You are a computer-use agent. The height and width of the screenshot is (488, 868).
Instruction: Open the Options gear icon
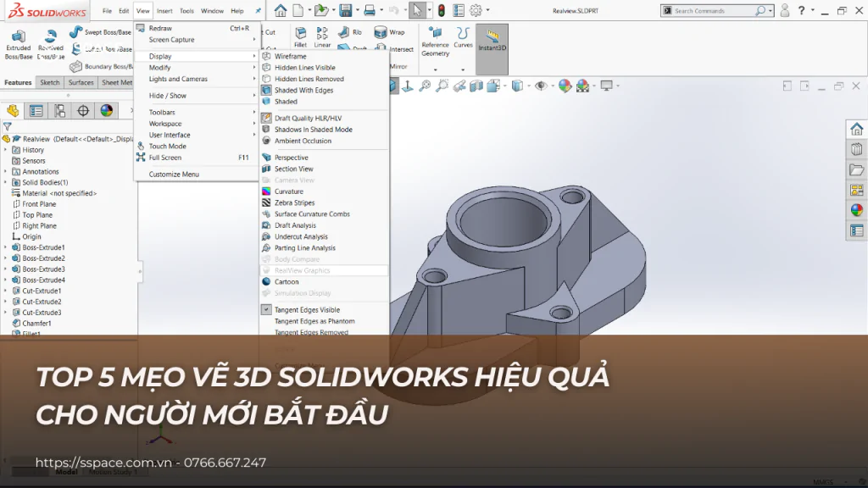(x=476, y=10)
